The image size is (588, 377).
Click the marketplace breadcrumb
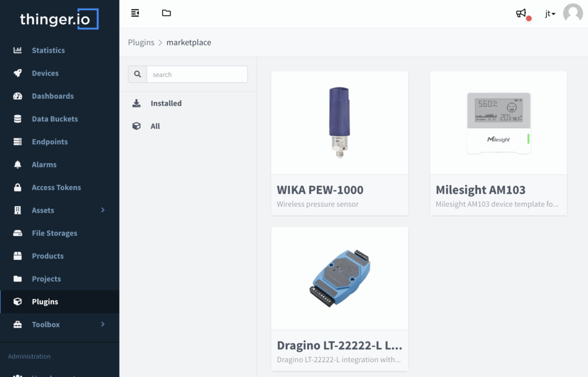pos(188,43)
